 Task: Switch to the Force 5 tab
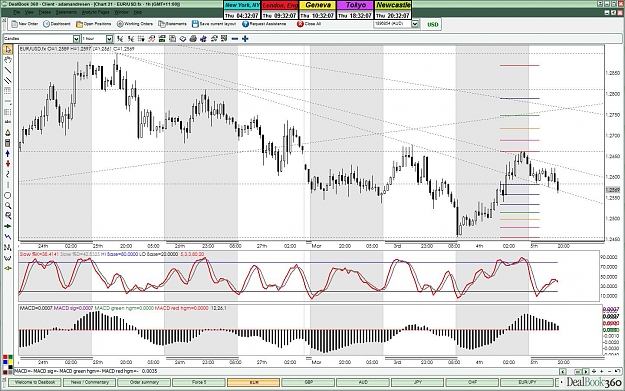tap(199, 382)
